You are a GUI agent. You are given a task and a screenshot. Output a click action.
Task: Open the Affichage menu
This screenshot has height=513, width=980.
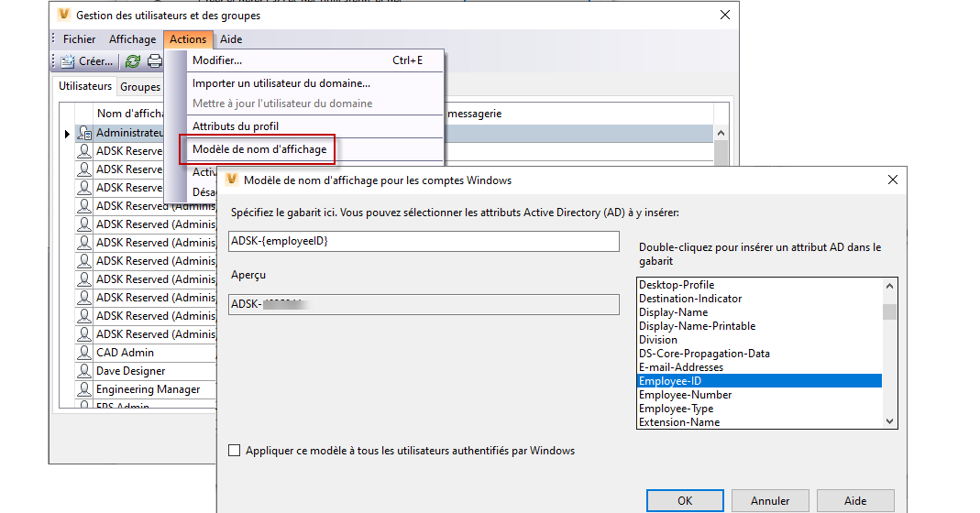tap(133, 38)
